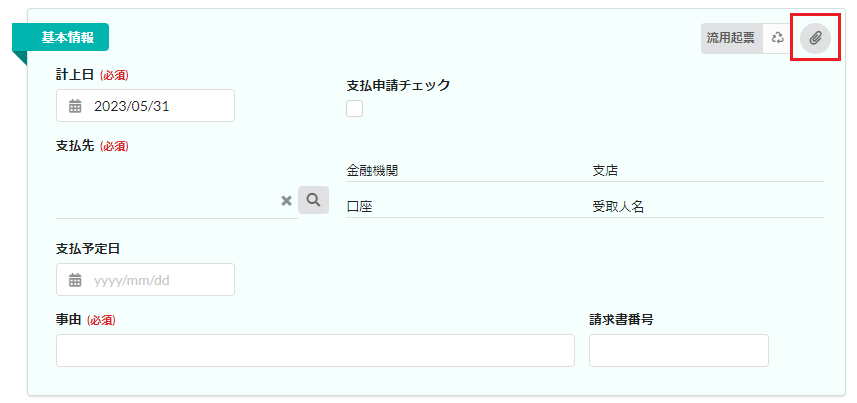
Task: Click the 計上日 (必須) label
Action: pos(92,75)
